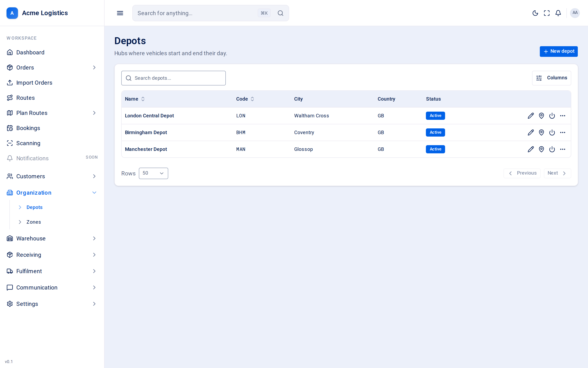Toggle dark mode with moon icon

[535, 13]
